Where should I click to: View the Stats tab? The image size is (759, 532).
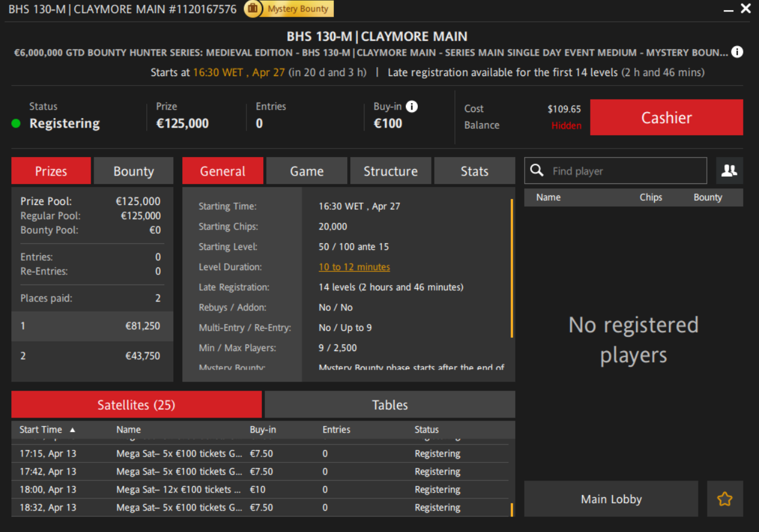click(x=474, y=171)
